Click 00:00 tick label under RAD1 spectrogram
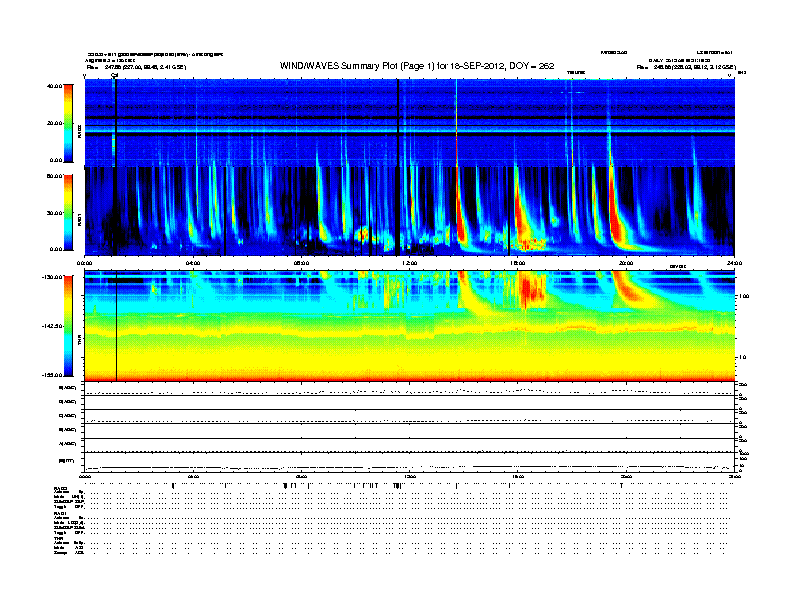Screen dimensions: 792x612 pos(84,263)
